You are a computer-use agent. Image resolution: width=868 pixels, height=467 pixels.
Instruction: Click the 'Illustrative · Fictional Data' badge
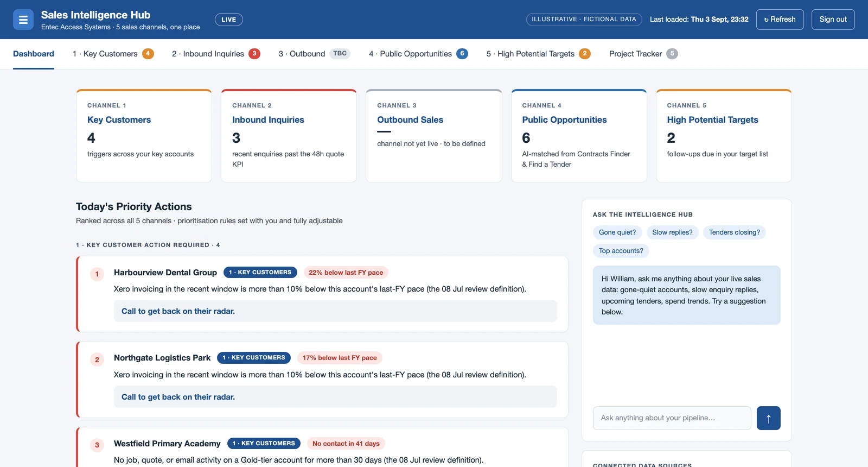pyautogui.click(x=584, y=20)
